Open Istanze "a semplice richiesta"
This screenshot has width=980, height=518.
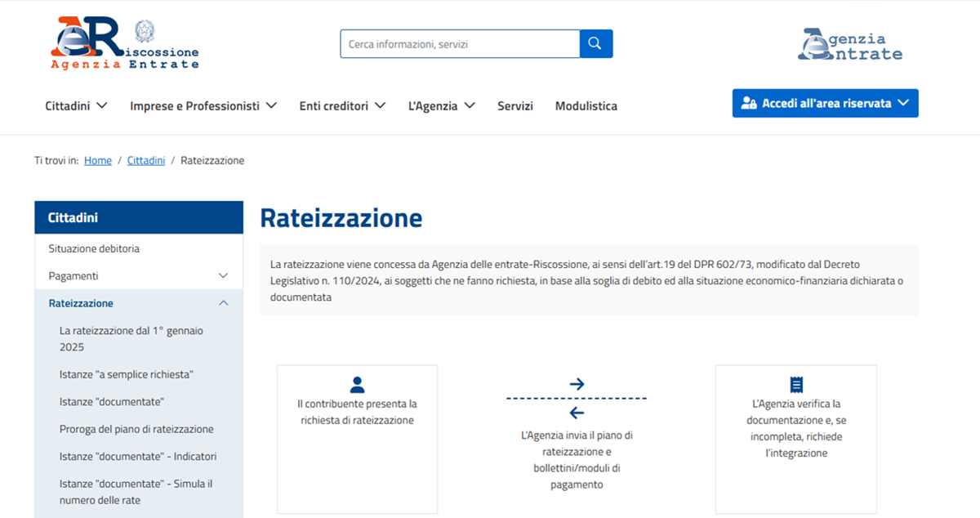(127, 374)
